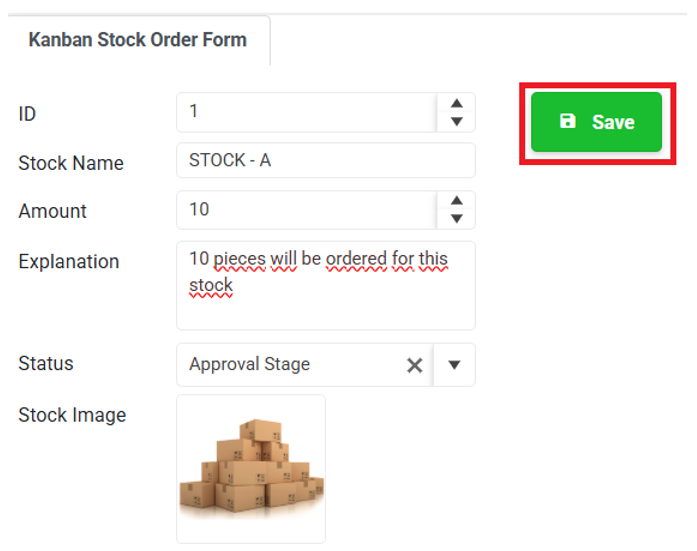Expand the Status dropdown arrow
This screenshot has height=551, width=697.
coord(454,365)
